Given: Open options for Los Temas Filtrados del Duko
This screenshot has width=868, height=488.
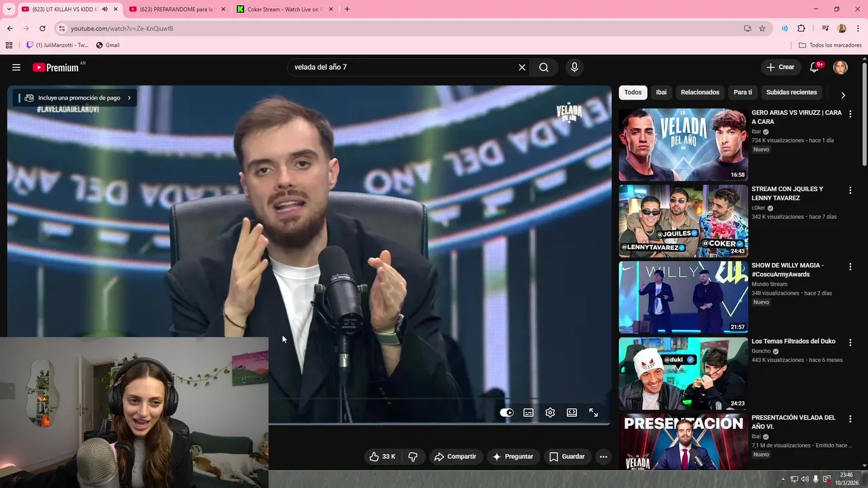Looking at the screenshot, I should (850, 343).
